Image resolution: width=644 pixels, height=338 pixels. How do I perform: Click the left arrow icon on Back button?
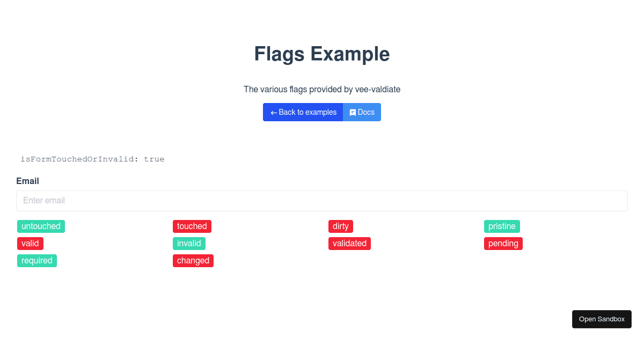point(274,113)
